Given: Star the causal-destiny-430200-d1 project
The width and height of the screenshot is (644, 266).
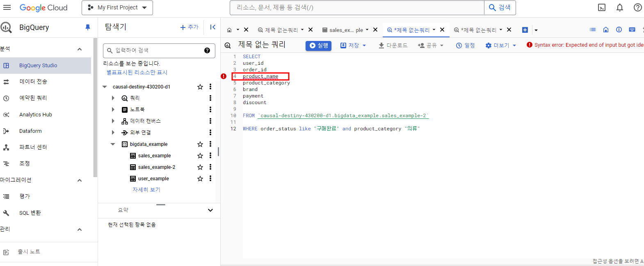Looking at the screenshot, I should click(200, 87).
